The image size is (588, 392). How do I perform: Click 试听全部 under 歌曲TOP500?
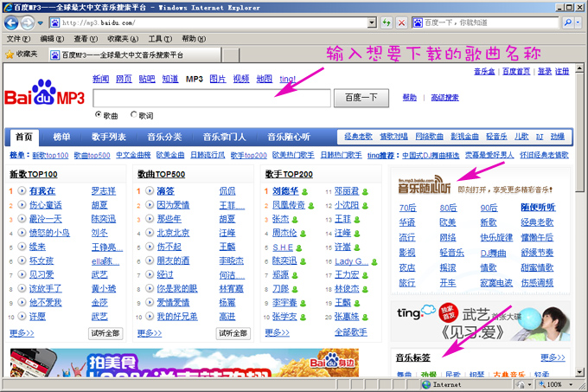[233, 333]
